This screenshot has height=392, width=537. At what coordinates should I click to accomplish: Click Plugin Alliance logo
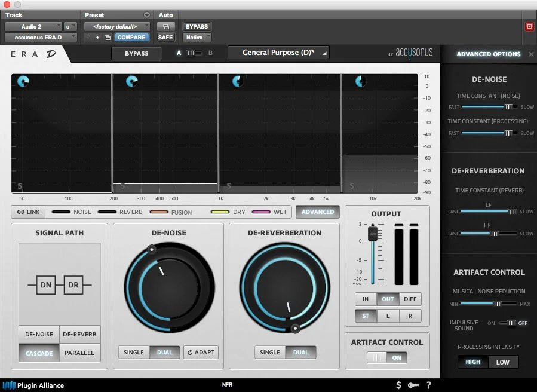click(x=33, y=385)
